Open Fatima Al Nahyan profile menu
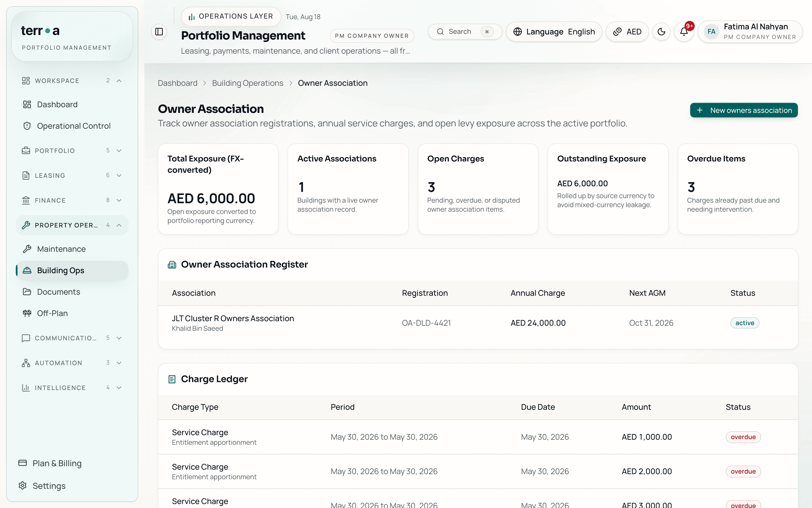 (750, 32)
